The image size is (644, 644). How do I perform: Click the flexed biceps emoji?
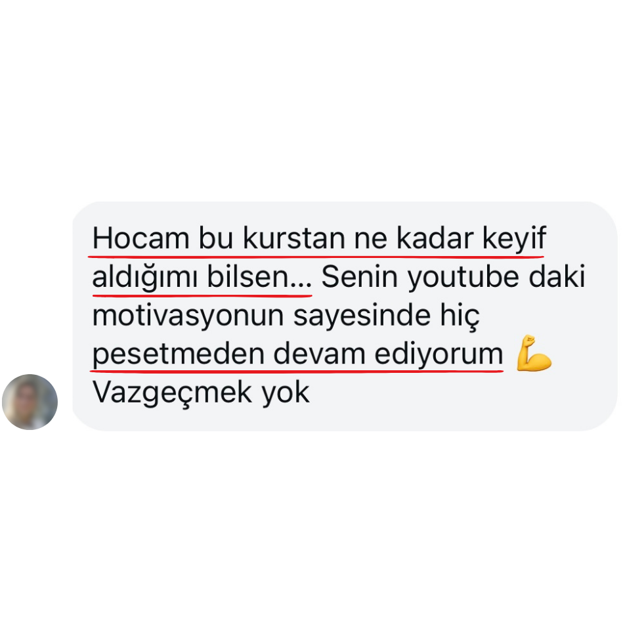point(534,353)
